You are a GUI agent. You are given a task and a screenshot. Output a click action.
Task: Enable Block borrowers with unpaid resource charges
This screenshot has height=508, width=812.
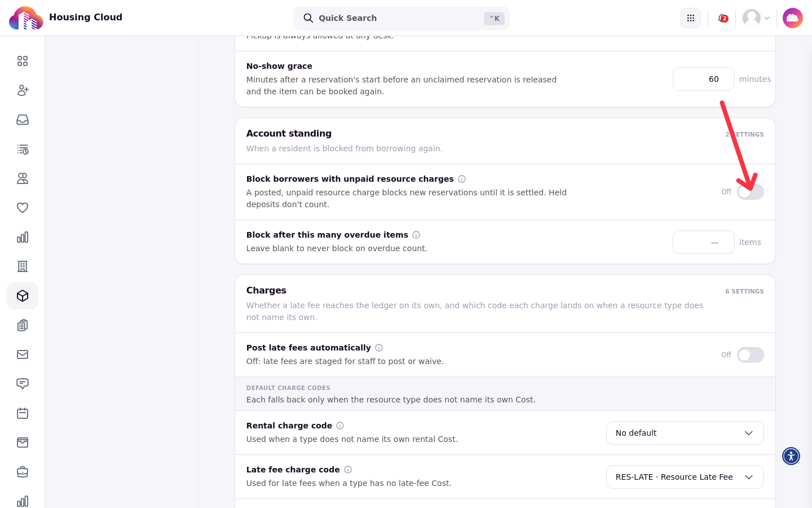751,192
